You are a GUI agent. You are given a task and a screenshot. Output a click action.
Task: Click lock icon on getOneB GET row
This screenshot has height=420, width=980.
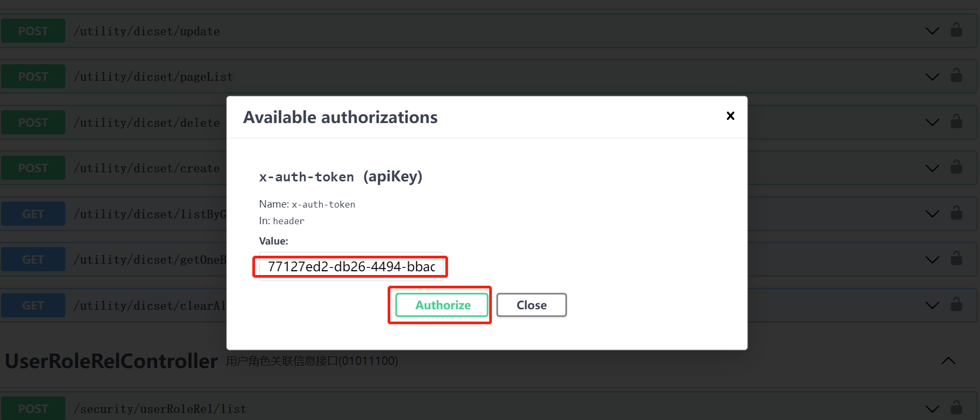(956, 258)
